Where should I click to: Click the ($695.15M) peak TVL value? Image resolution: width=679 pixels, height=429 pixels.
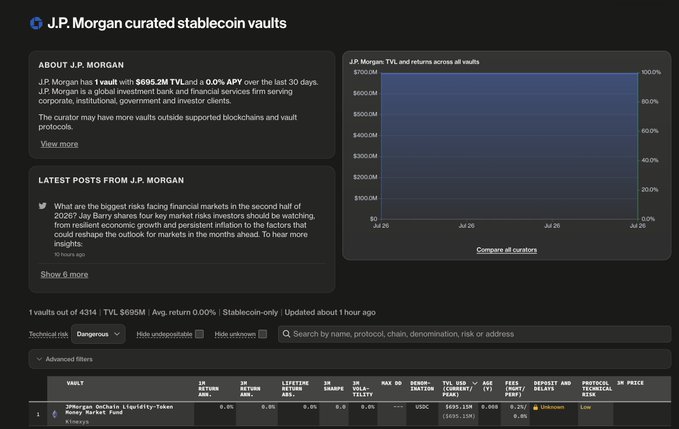(459, 416)
